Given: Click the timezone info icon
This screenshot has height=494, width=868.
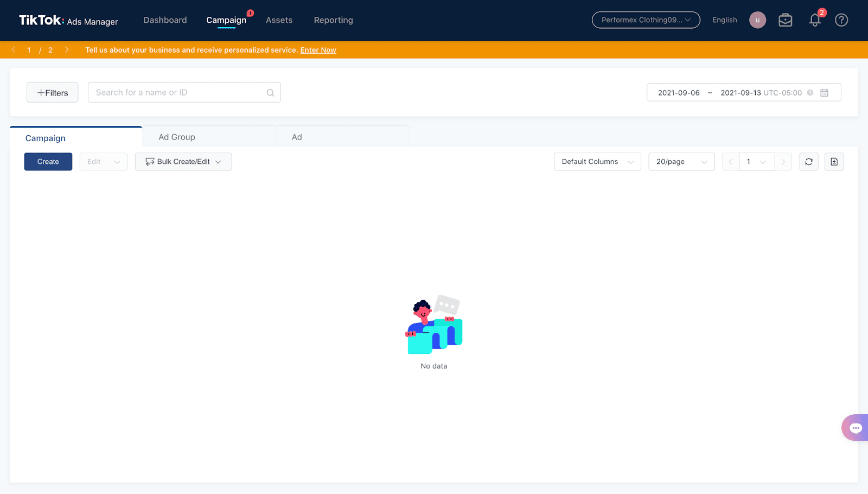Looking at the screenshot, I should pos(810,93).
